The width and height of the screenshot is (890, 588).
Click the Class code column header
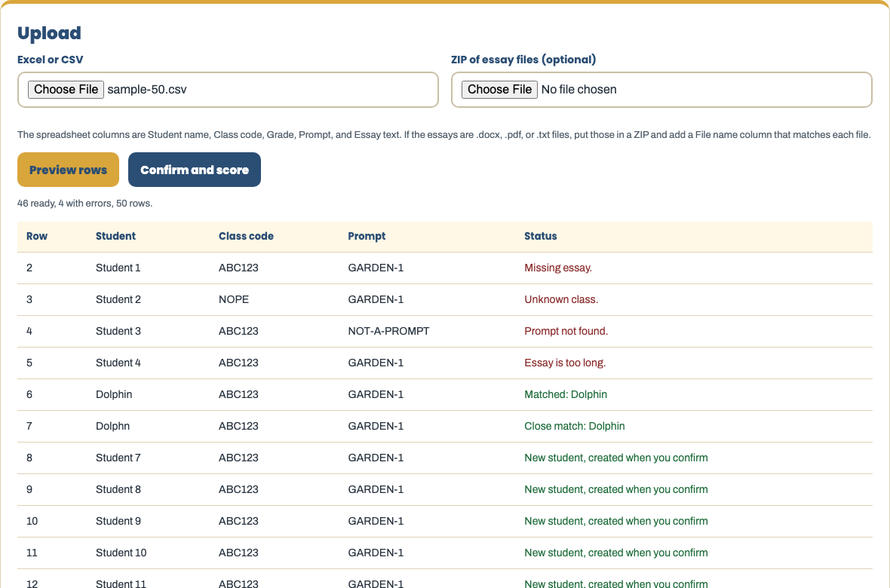(x=247, y=236)
